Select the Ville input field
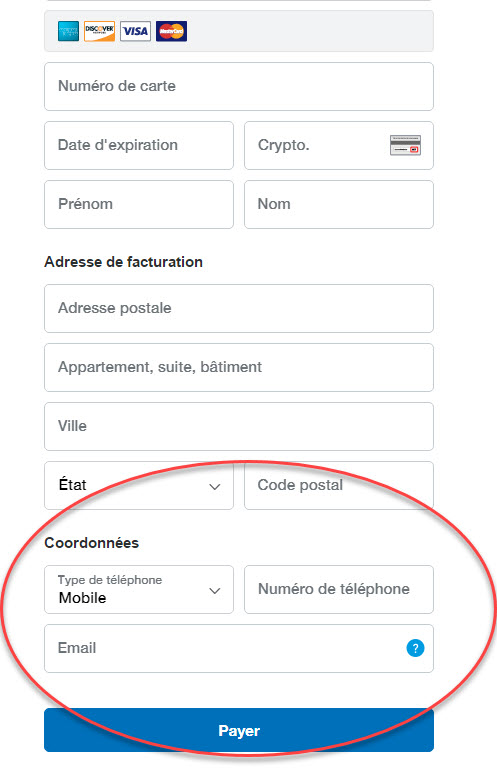Viewport: 497px width, 771px height. [x=239, y=426]
